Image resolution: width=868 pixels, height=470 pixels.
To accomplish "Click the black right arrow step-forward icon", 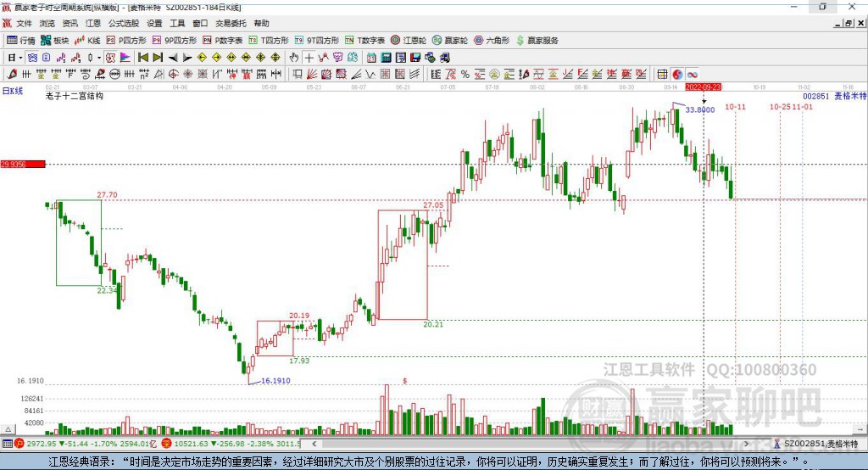I will [x=187, y=58].
